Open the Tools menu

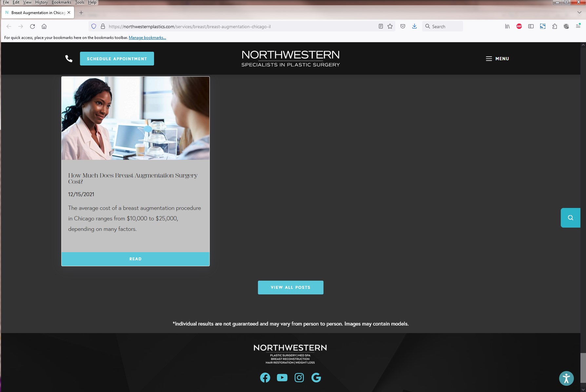click(80, 2)
